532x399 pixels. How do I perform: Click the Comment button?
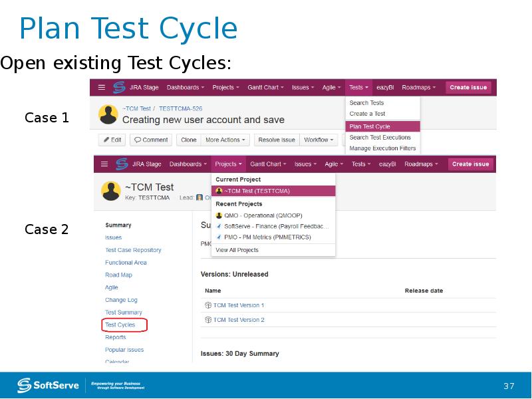(x=151, y=140)
